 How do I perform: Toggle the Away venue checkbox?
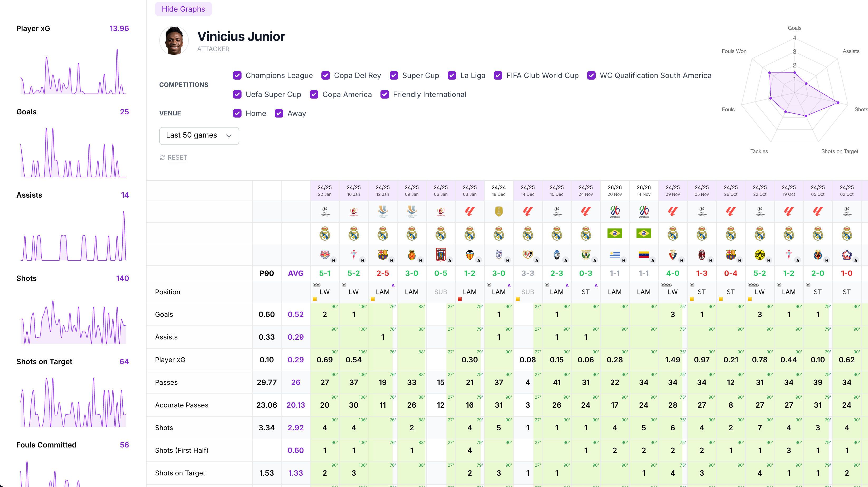[279, 114]
